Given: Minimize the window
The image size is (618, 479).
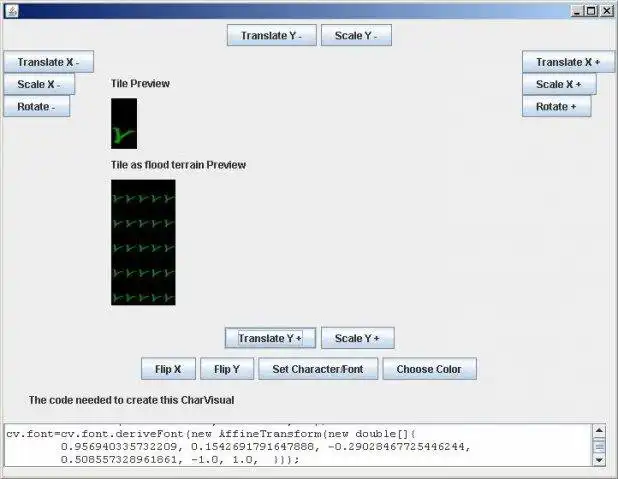Looking at the screenshot, I should pyautogui.click(x=577, y=11).
